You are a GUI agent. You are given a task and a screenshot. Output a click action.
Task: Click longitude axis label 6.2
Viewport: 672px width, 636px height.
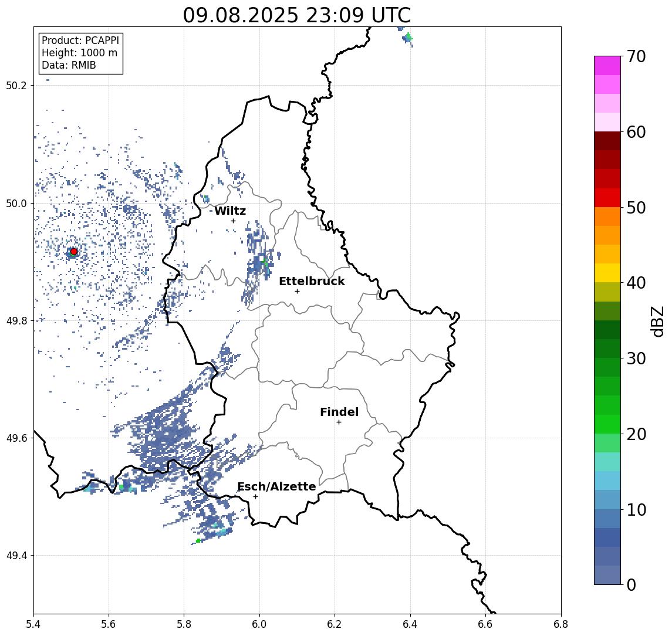click(335, 624)
